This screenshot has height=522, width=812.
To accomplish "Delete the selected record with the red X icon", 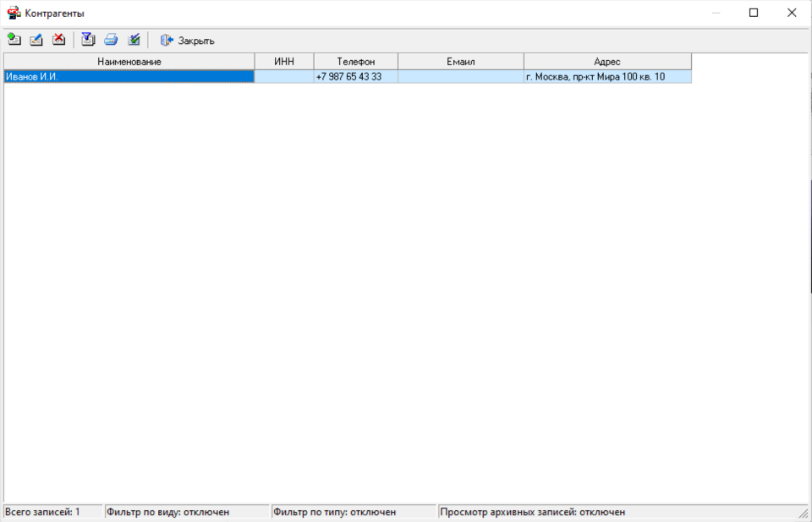I will [x=59, y=40].
